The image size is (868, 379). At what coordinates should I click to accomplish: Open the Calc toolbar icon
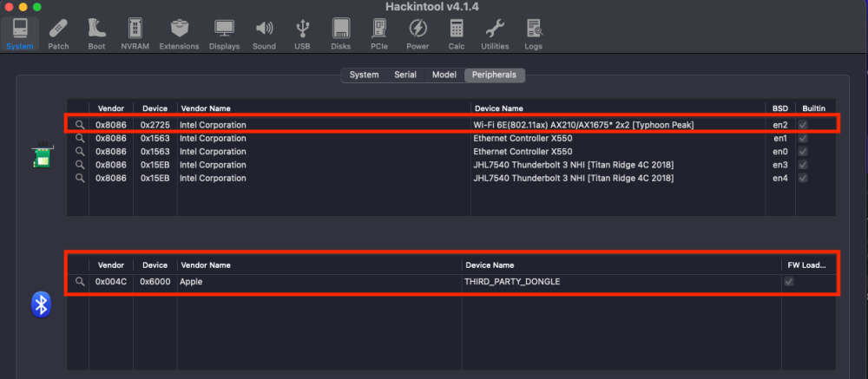pos(457,35)
